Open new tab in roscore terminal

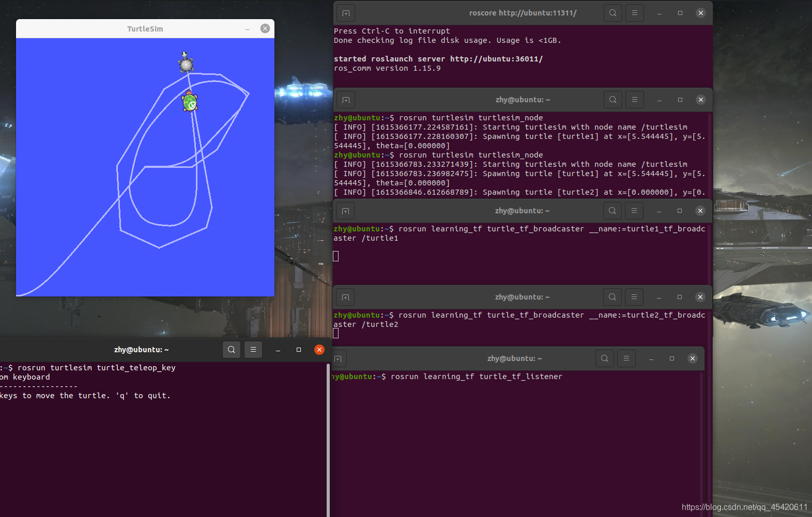pyautogui.click(x=346, y=13)
